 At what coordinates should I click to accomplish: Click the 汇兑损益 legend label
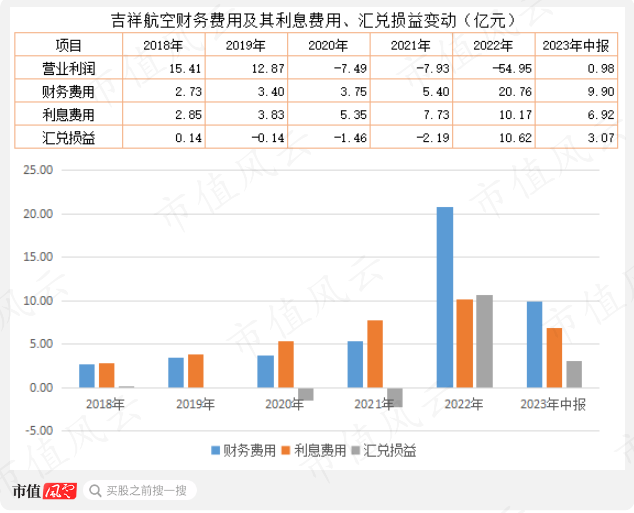click(x=390, y=450)
